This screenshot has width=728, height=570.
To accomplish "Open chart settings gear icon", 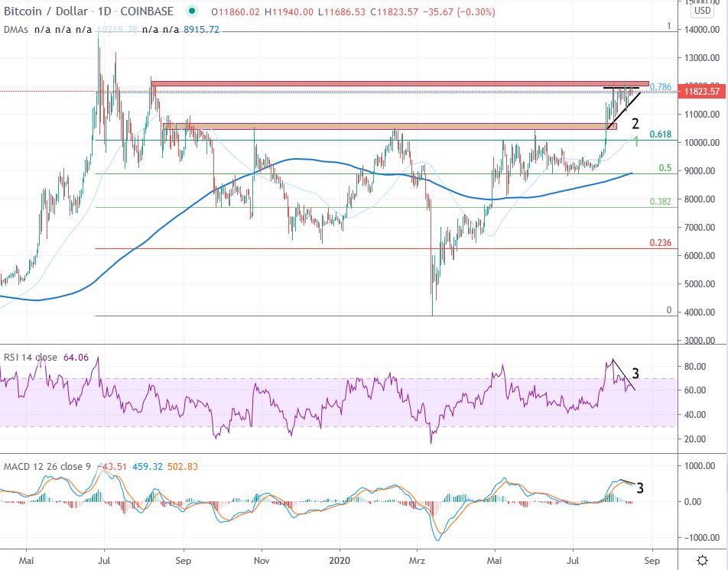I will [x=703, y=559].
